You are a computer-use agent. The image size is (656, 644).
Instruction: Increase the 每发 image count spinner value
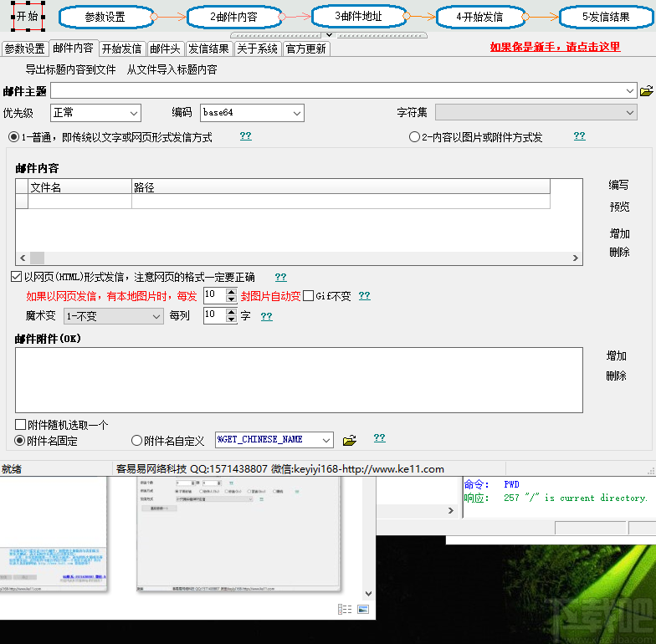231,291
